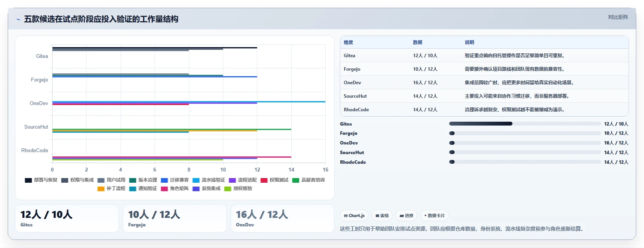644x248 pixels.
Task: Toggle the 流水线验证 legend series
Action: tap(208, 180)
